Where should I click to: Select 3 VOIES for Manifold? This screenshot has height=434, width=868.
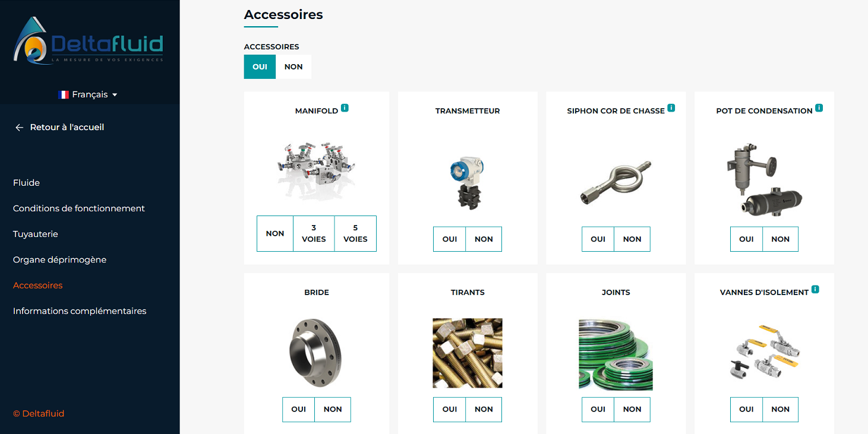pyautogui.click(x=314, y=233)
